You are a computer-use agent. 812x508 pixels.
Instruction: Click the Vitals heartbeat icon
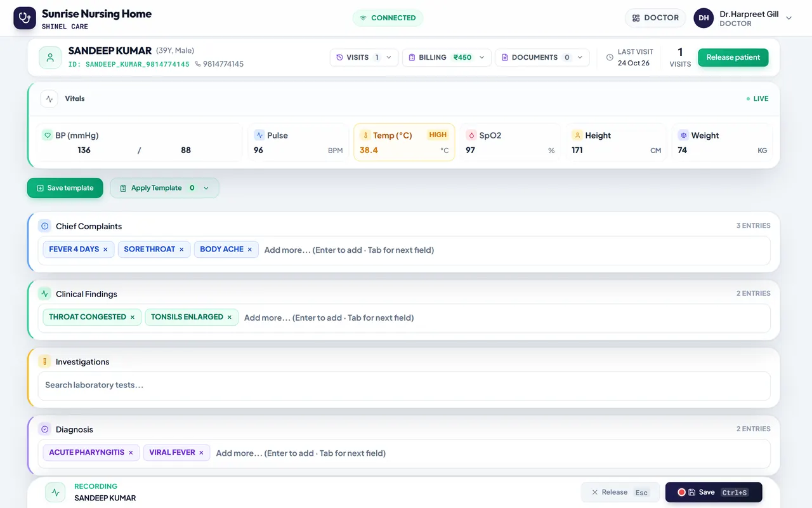(x=49, y=99)
